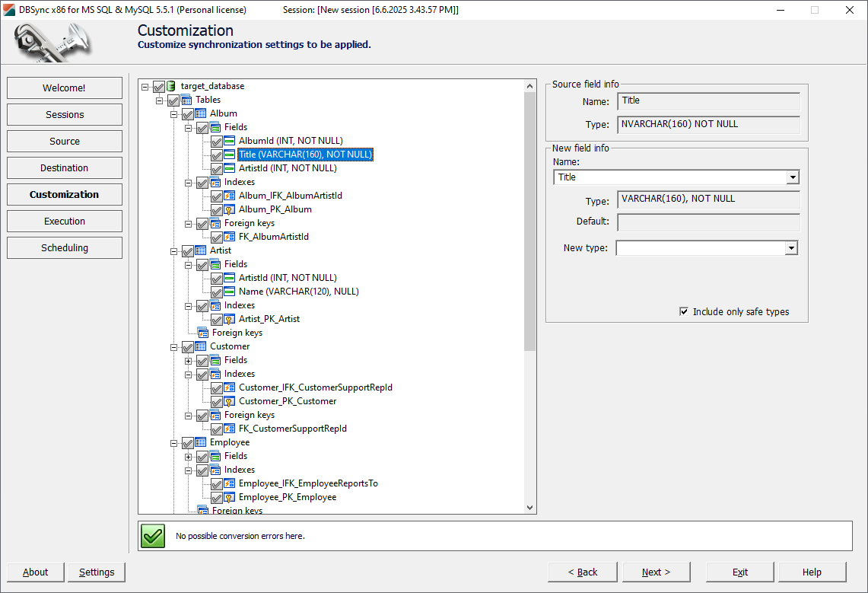The width and height of the screenshot is (868, 593).
Task: Open the Settings dialog
Action: tap(96, 572)
